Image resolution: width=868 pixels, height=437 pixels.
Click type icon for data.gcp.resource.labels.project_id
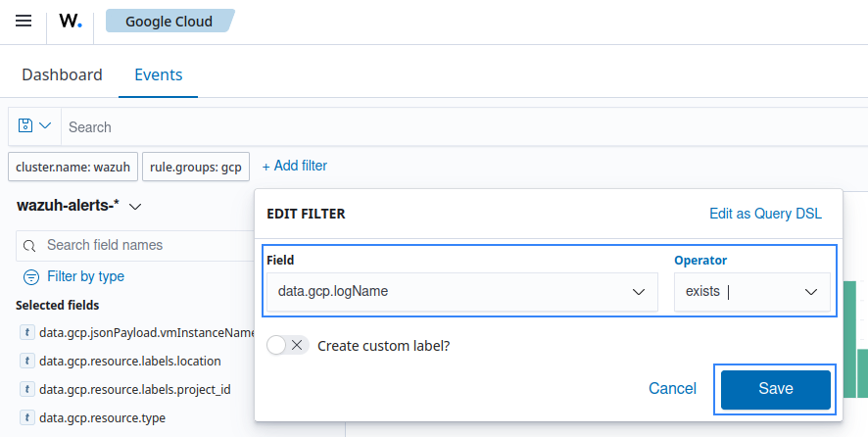point(27,389)
